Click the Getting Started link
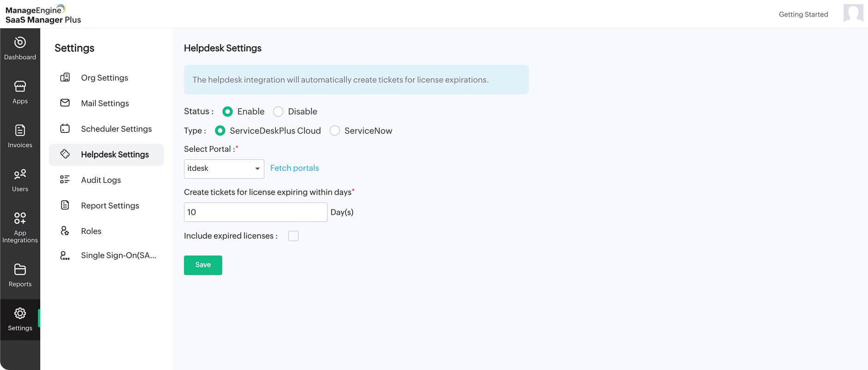The image size is (868, 370). pos(803,14)
